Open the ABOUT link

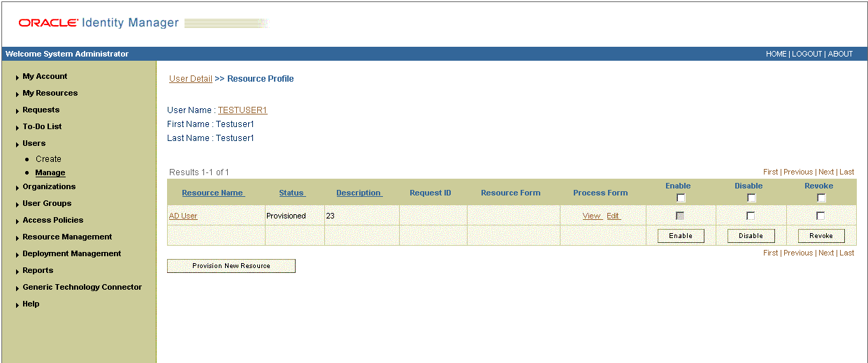tap(841, 54)
